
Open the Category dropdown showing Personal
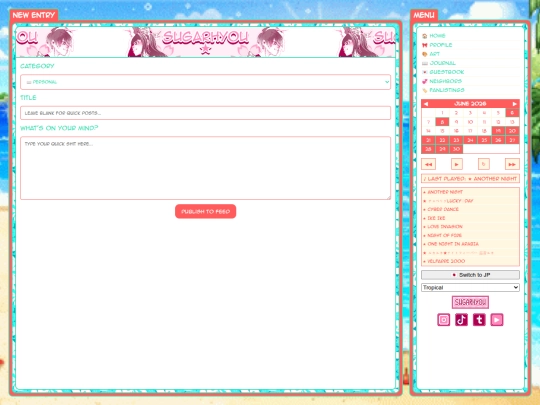(x=206, y=82)
